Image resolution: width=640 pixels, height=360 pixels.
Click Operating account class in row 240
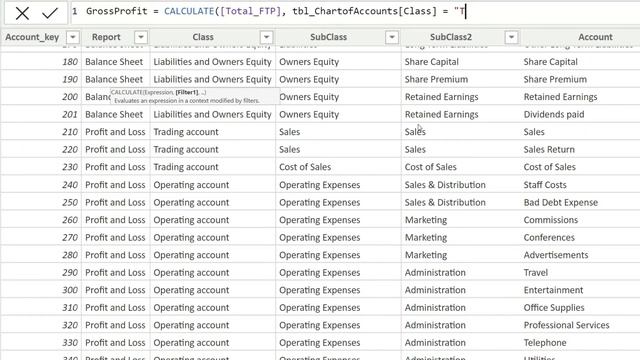tap(191, 185)
